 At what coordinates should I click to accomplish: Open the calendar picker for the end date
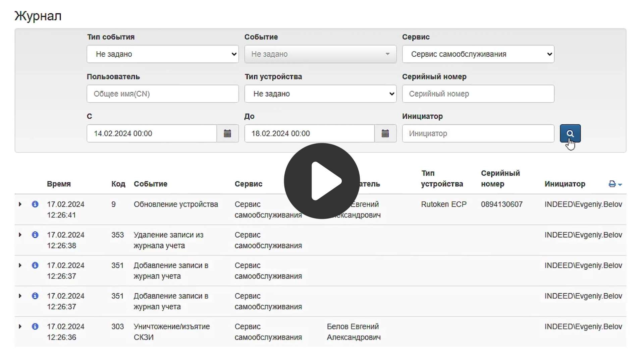385,133
